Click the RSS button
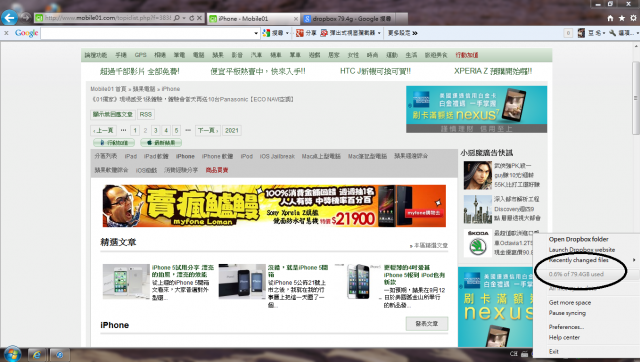Image resolution: width=640 pixels, height=362 pixels. tap(146, 114)
